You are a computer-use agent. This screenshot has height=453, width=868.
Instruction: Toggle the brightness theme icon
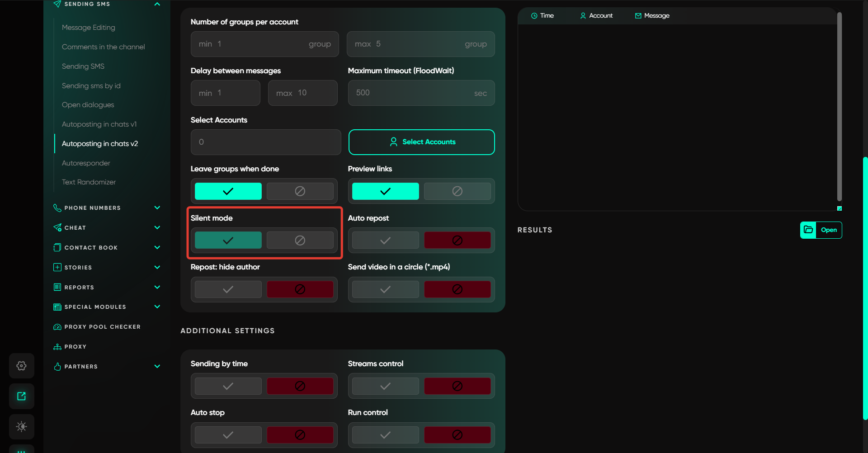[x=21, y=426]
